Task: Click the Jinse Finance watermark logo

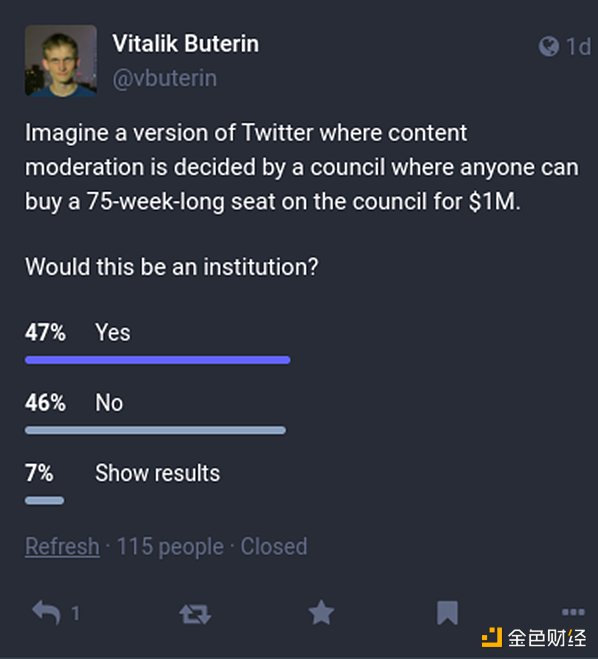Action: coord(534,638)
